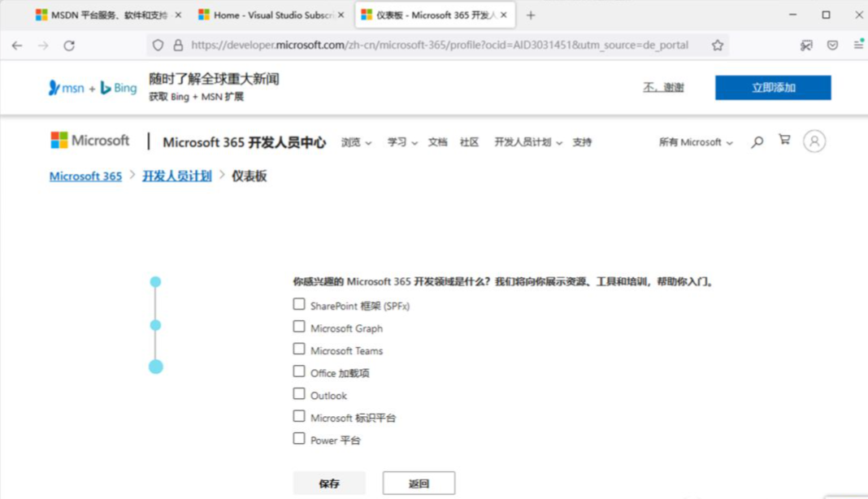
Task: Click the msn + Bing logo
Action: tap(93, 88)
